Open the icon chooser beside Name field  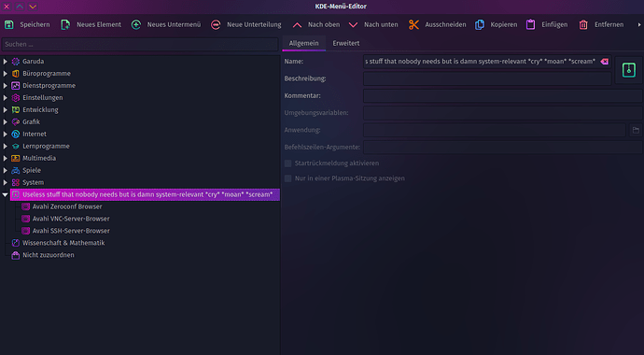tap(628, 70)
